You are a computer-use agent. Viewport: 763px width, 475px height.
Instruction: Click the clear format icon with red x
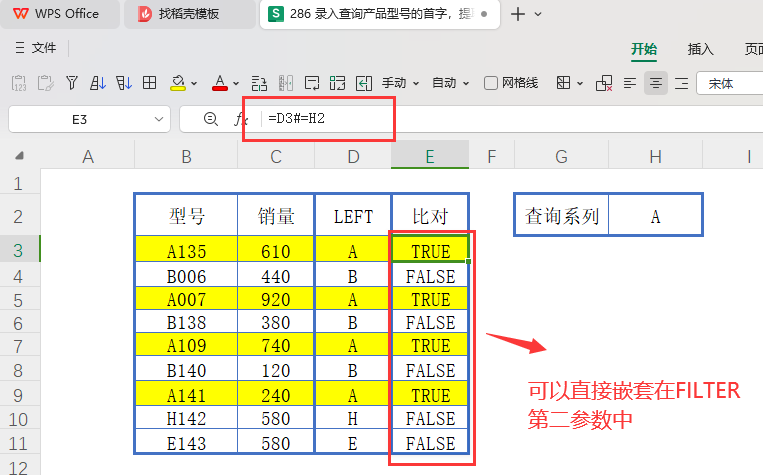pyautogui.click(x=604, y=83)
